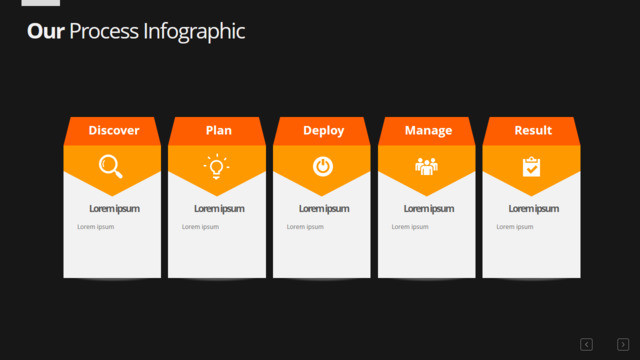Image resolution: width=640 pixels, height=360 pixels.
Task: Click the people group icon under Manage
Action: click(427, 167)
